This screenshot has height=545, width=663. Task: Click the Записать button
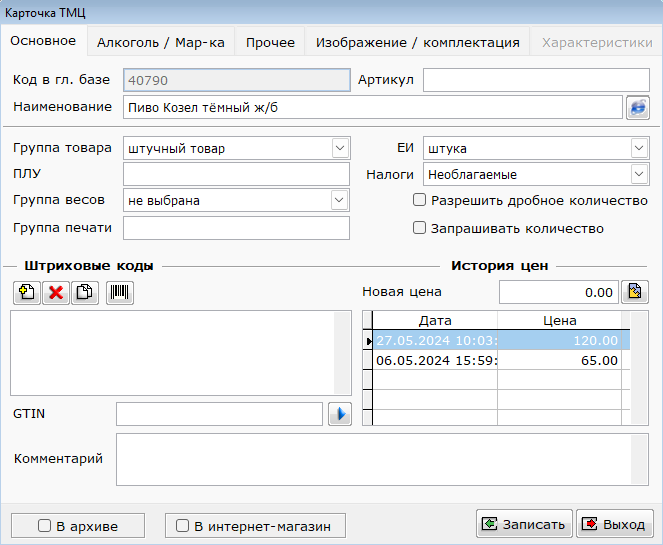(524, 524)
